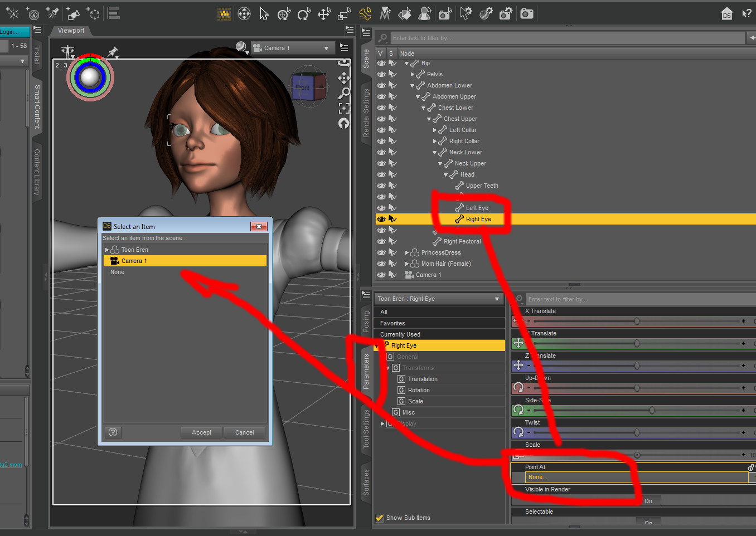The width and height of the screenshot is (756, 536).
Task: Click the Point At None... button
Action: point(637,477)
